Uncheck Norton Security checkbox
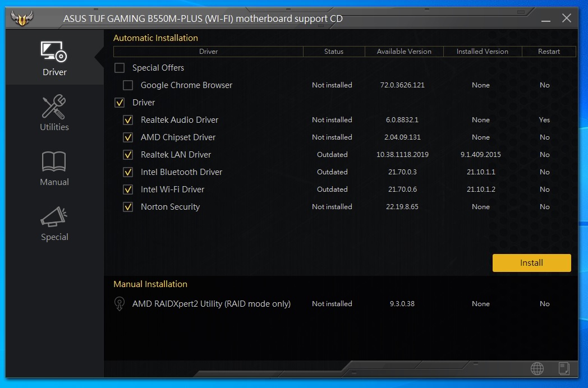 click(128, 207)
